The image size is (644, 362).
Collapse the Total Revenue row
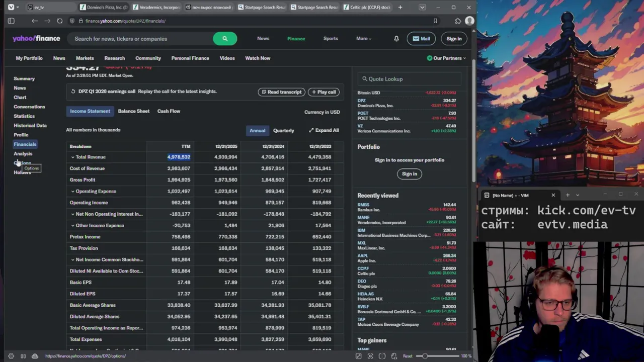[72, 157]
